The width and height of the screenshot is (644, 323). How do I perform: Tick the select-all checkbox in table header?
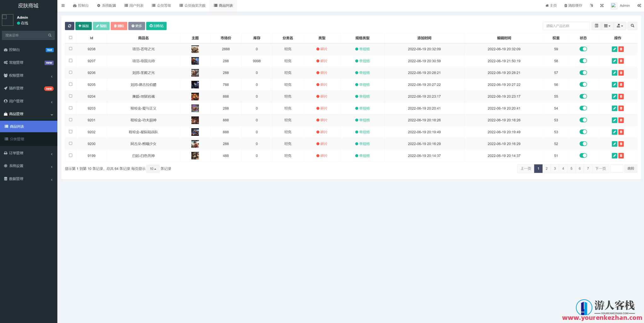pos(71,37)
